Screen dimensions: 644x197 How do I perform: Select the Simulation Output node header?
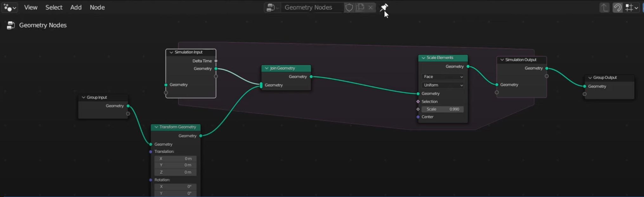tap(522, 60)
